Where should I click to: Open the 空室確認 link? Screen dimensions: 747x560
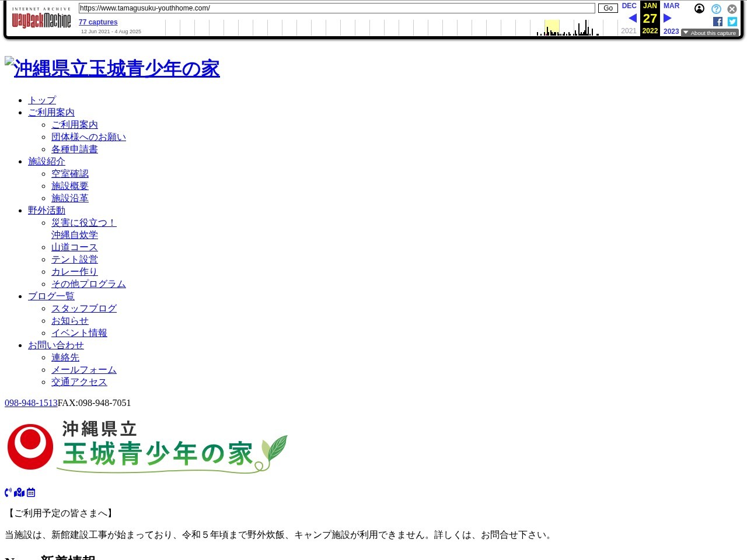pyautogui.click(x=70, y=173)
